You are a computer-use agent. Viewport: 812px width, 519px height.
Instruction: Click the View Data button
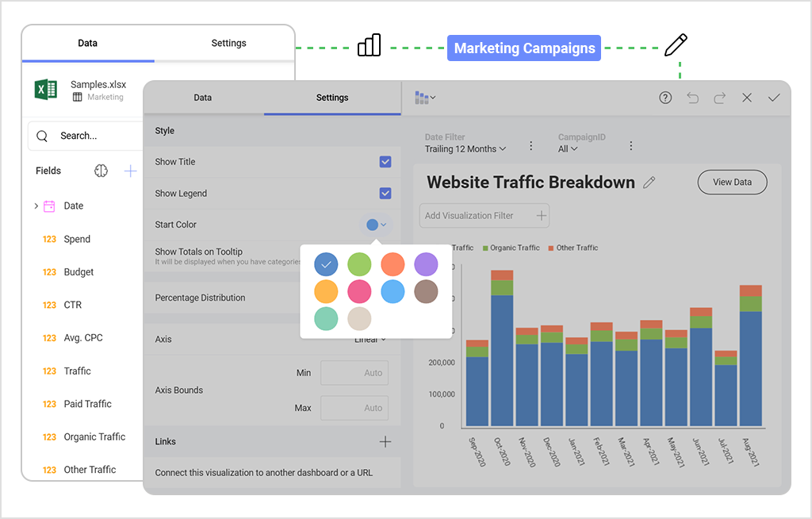731,182
